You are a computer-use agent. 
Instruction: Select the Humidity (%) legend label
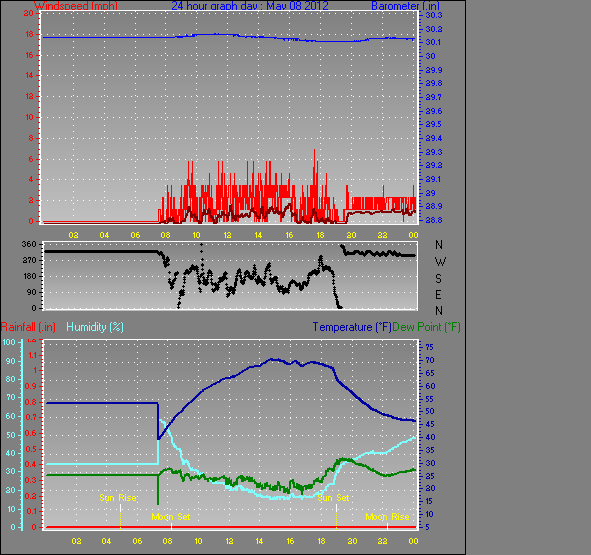point(95,327)
